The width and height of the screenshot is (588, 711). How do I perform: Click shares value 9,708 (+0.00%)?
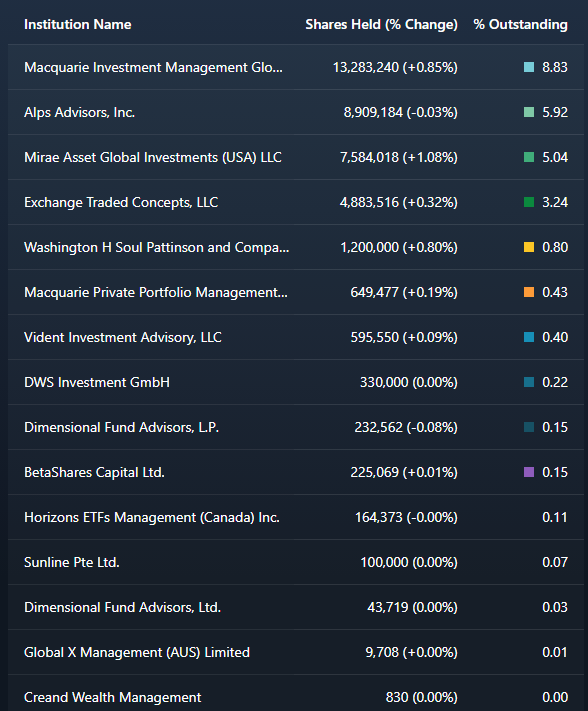coord(412,652)
